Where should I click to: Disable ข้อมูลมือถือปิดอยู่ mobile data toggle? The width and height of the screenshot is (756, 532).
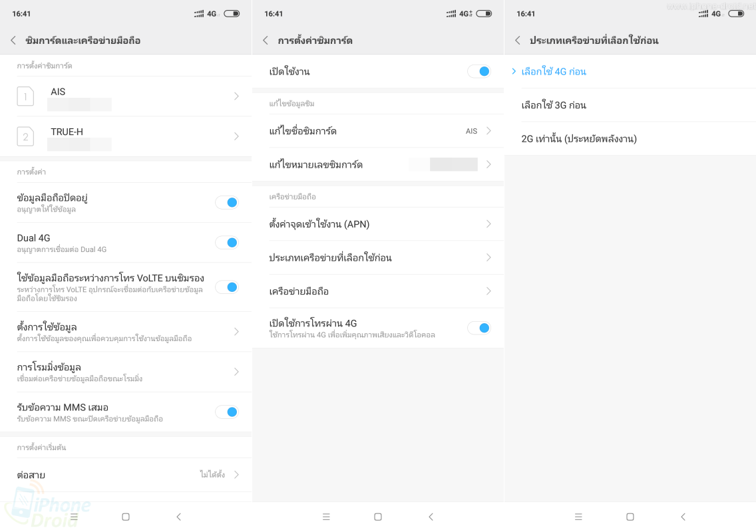(x=227, y=202)
